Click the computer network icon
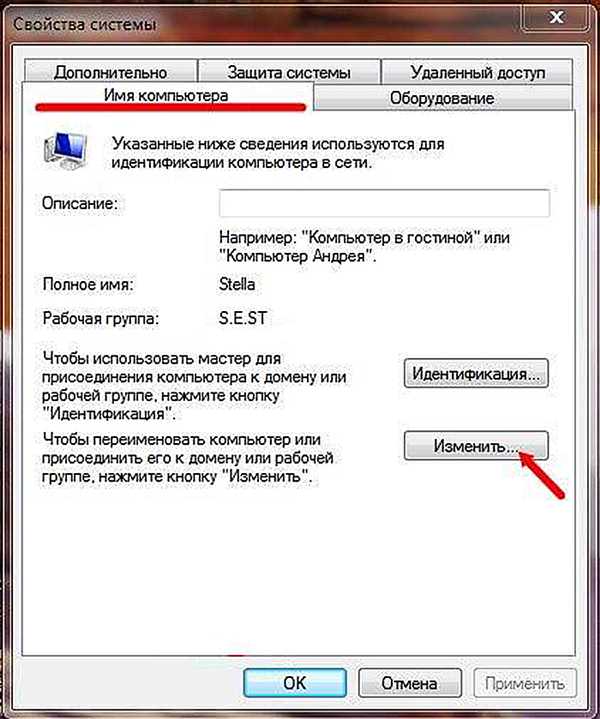The height and width of the screenshot is (719, 600). [x=65, y=150]
